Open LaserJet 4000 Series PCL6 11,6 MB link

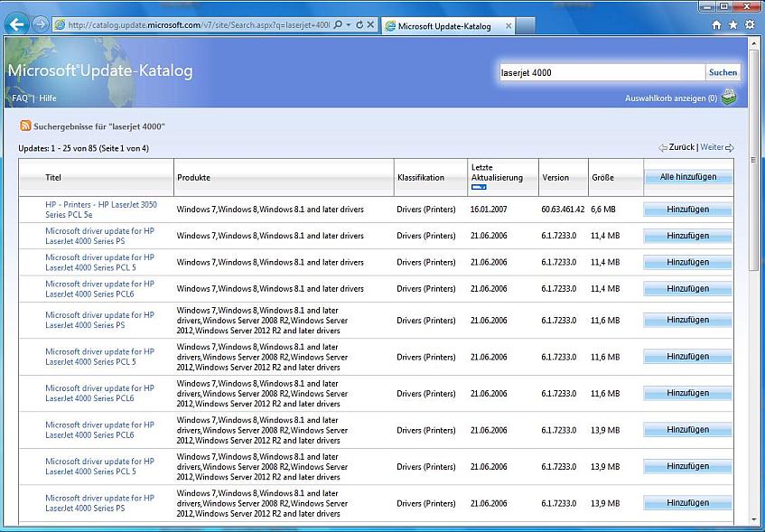pos(99,393)
